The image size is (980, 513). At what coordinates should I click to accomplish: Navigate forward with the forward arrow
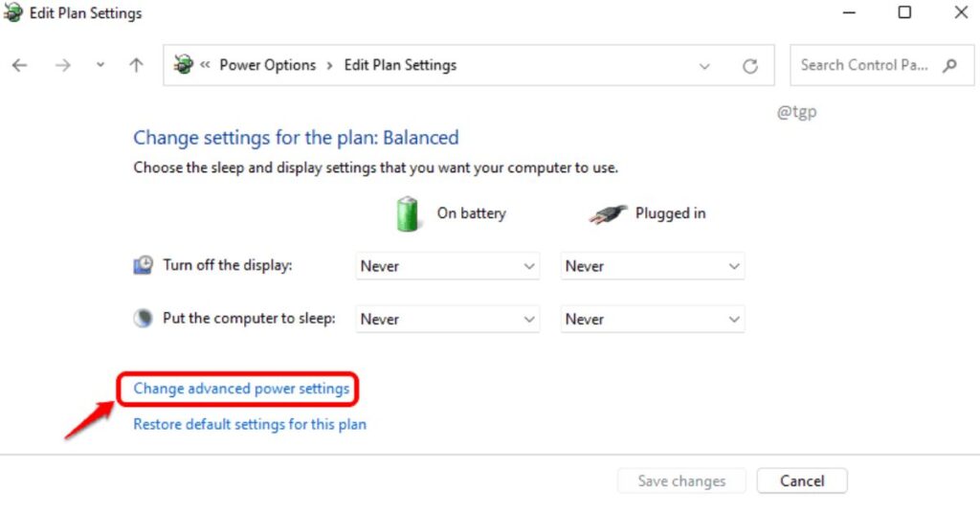pyautogui.click(x=62, y=65)
